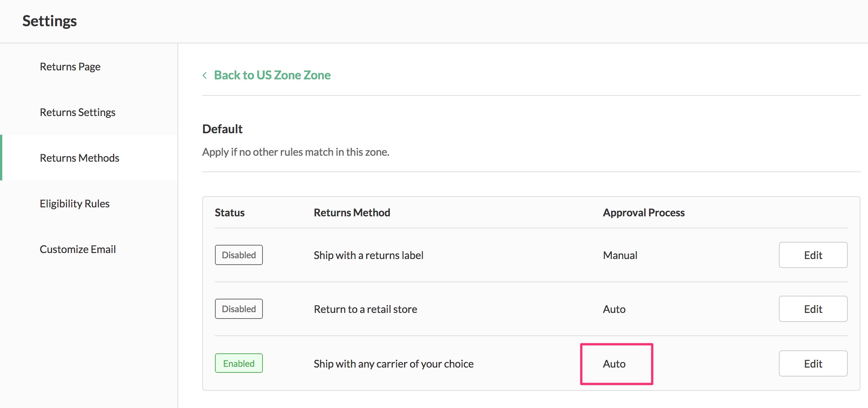Select Returns Methods sidebar item
The height and width of the screenshot is (408, 868).
point(79,158)
